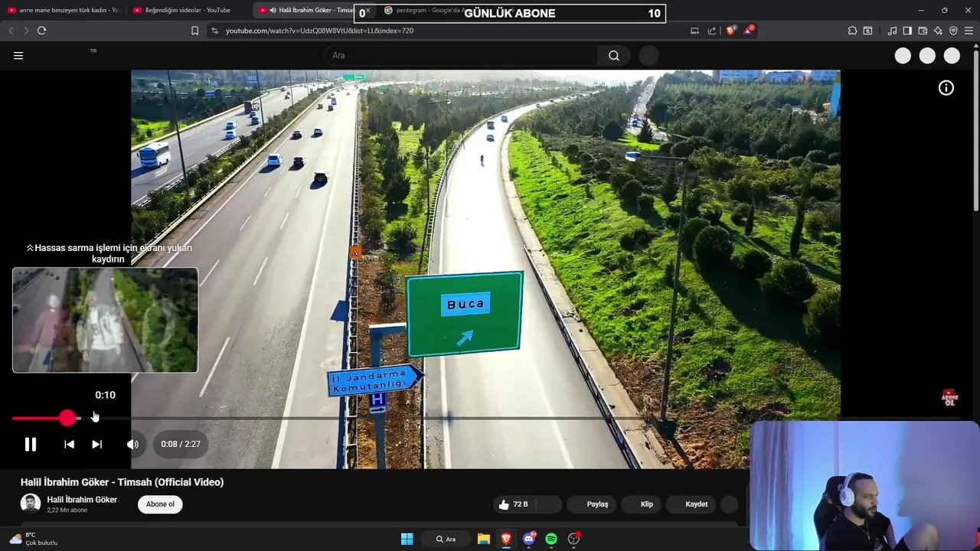
Task: Toggle the browser sidebar panel
Action: pyautogui.click(x=907, y=31)
